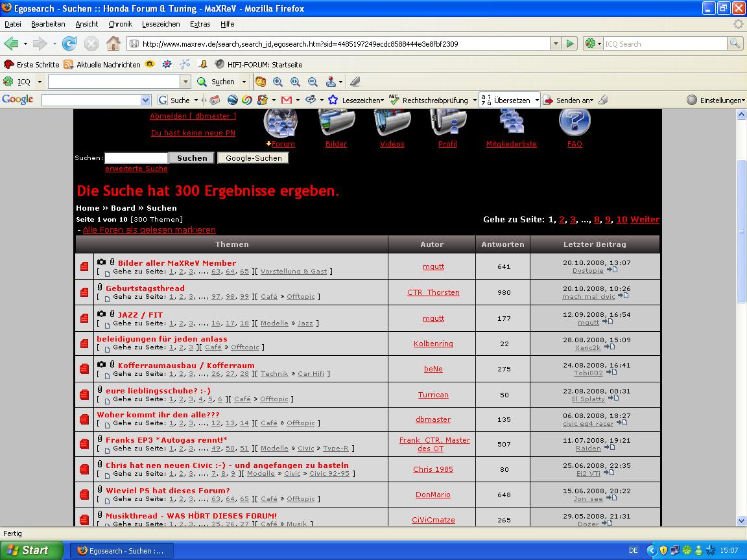Click the Abmelden dbmaster link
The height and width of the screenshot is (560, 747).
(193, 116)
